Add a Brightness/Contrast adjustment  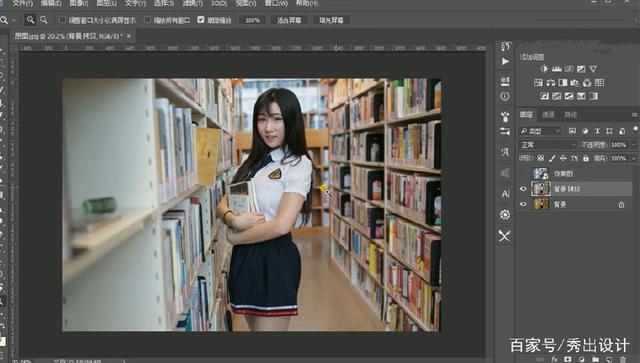tap(544, 69)
